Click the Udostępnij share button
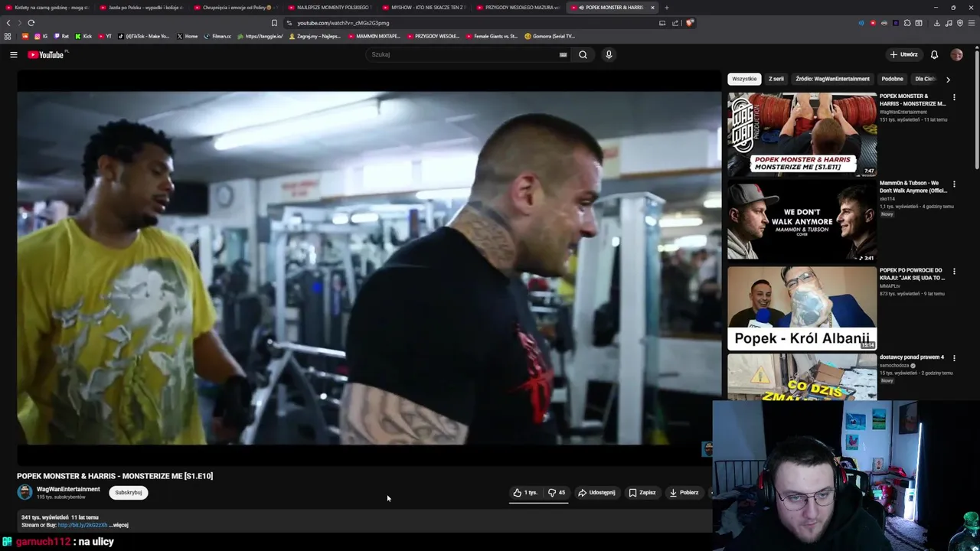The width and height of the screenshot is (980, 551). coord(597,493)
